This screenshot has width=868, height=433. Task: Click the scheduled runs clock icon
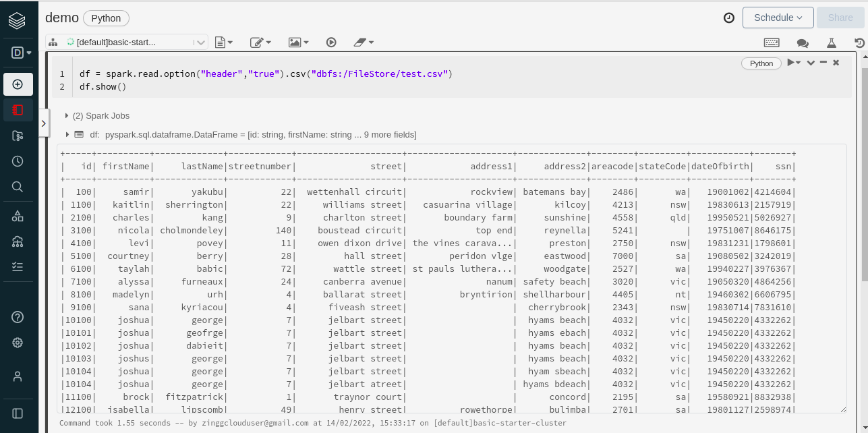[x=729, y=18]
